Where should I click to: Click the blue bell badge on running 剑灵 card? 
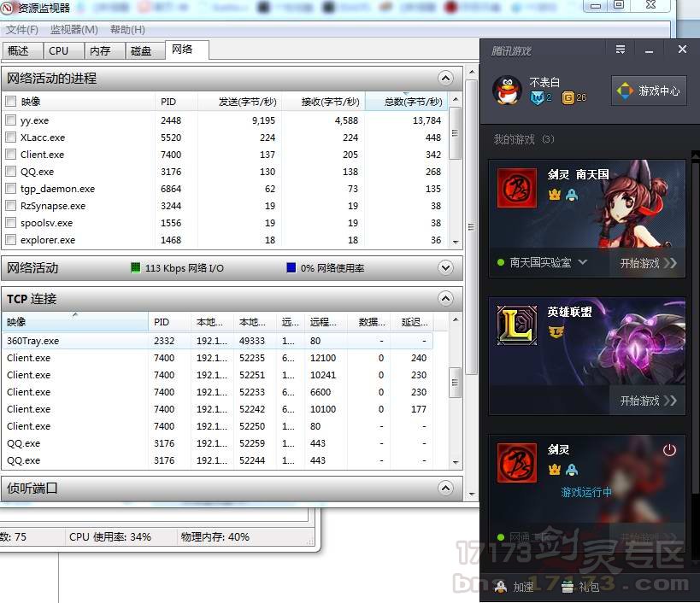572,470
